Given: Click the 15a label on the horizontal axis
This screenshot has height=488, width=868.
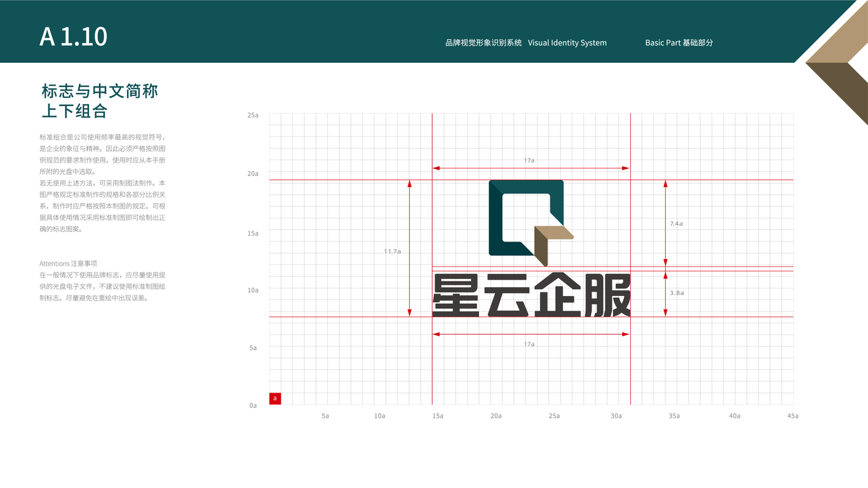Looking at the screenshot, I should 438,416.
